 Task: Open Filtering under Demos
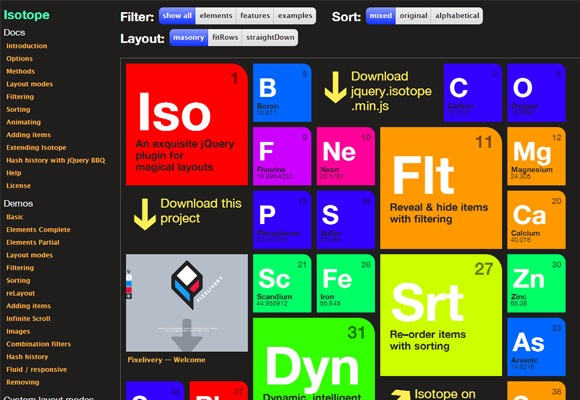[x=20, y=268]
